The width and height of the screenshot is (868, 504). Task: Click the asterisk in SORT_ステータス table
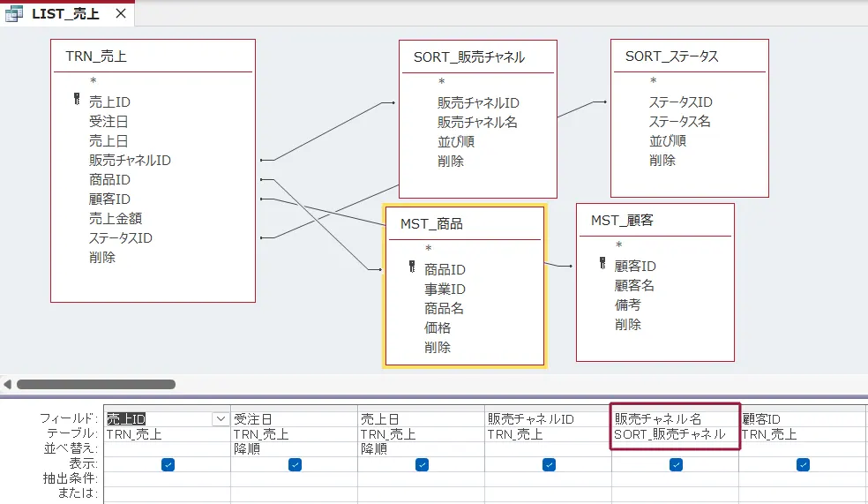tap(654, 82)
